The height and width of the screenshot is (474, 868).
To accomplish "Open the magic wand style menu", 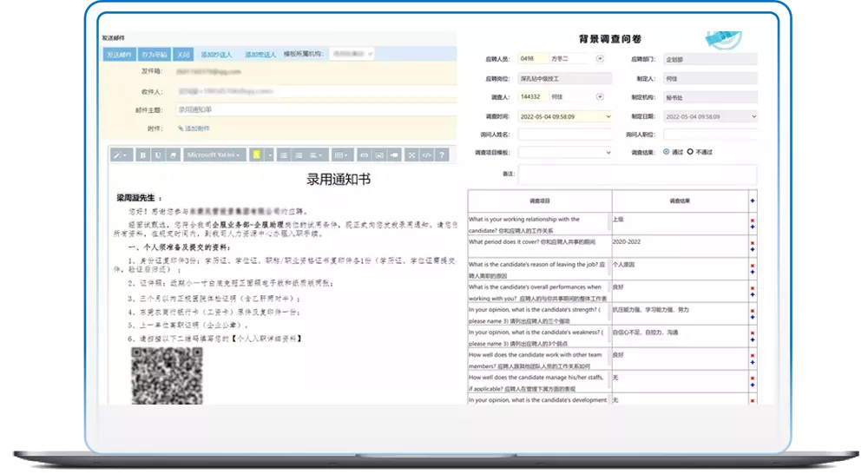I will [x=121, y=155].
